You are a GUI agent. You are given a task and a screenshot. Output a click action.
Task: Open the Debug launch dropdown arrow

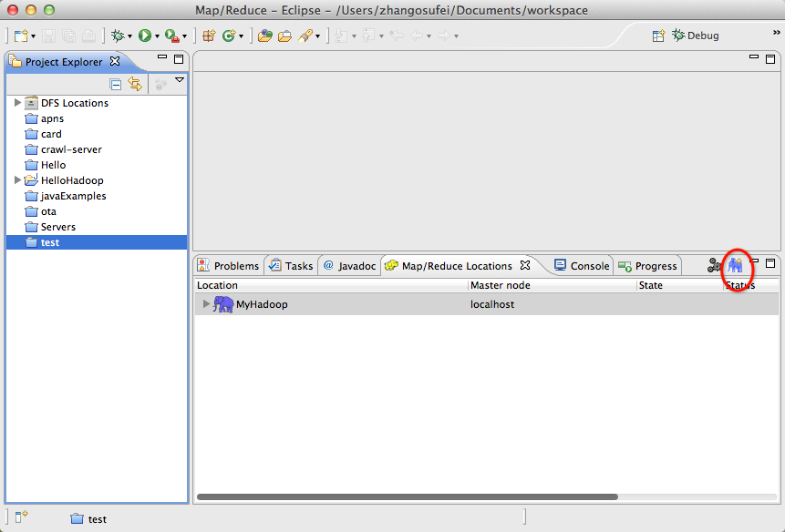point(129,36)
